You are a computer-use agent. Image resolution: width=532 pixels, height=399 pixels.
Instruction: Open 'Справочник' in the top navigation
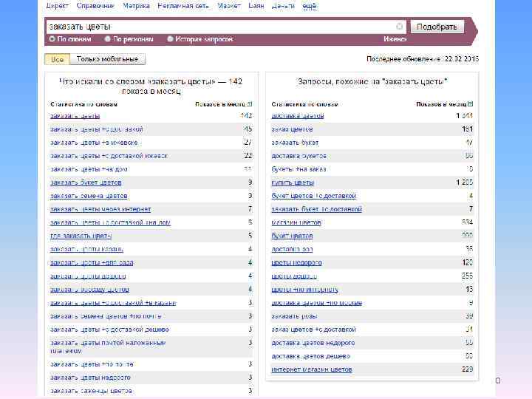pos(95,6)
